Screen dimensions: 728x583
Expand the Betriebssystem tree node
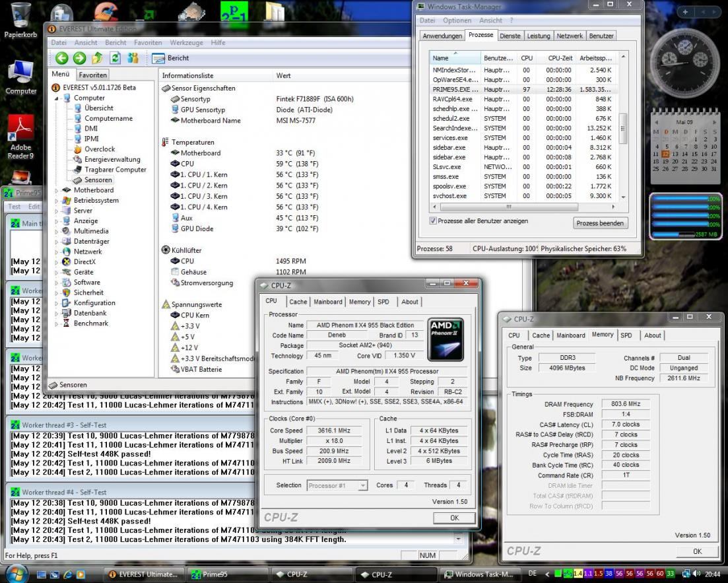coord(57,201)
